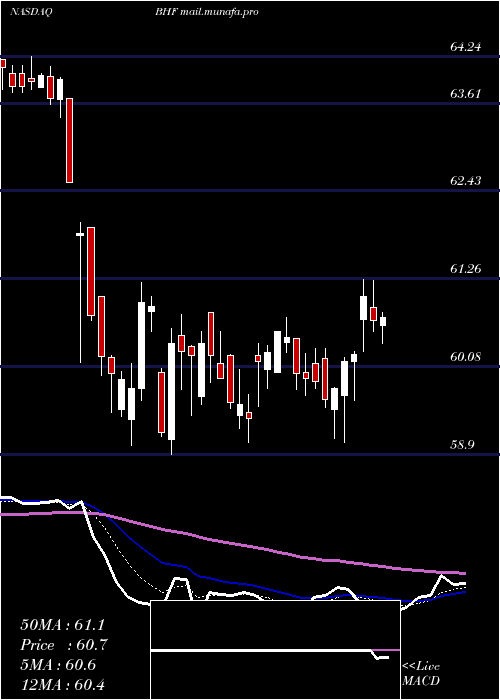Click the last white candlestick on the right
This screenshot has width=500, height=700.
click(383, 321)
